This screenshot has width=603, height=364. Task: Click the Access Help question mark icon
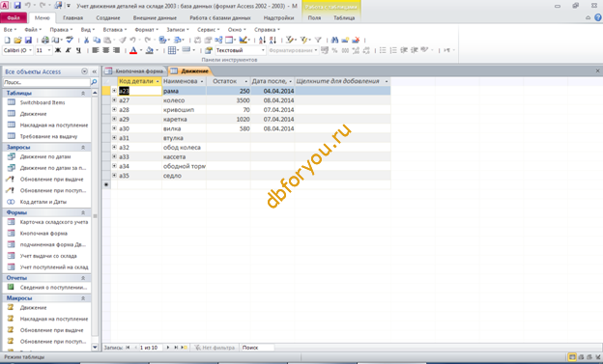tap(598, 17)
